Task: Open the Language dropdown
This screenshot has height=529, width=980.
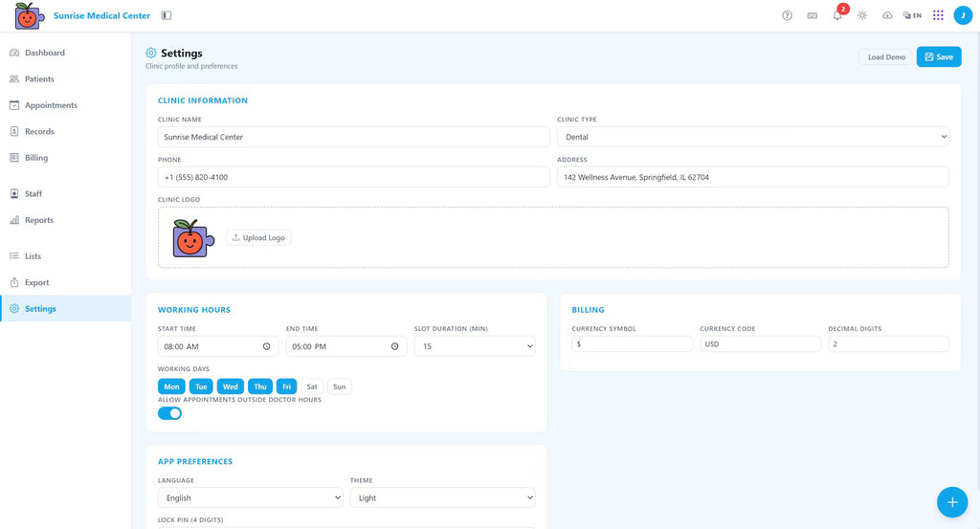Action: tap(250, 497)
